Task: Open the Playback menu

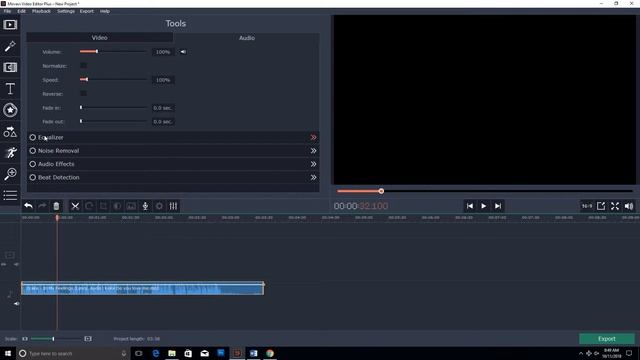Action: point(41,11)
